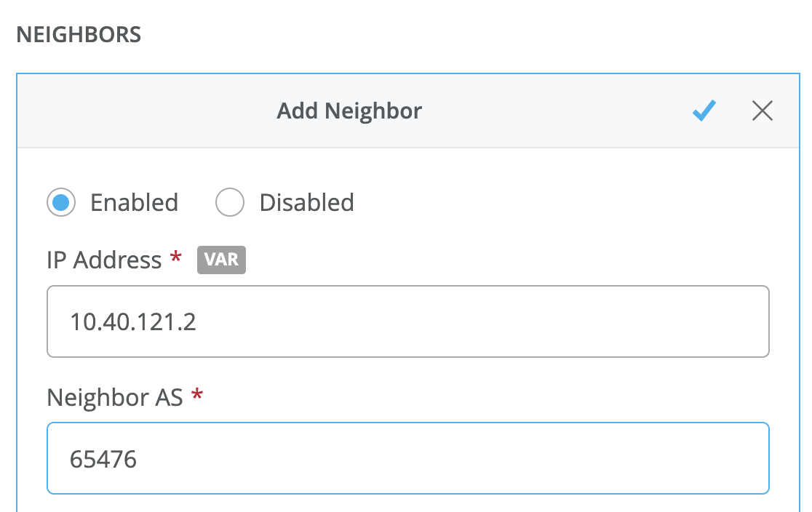Click the Disabled option label text
This screenshot has height=512, width=812.
pos(306,202)
